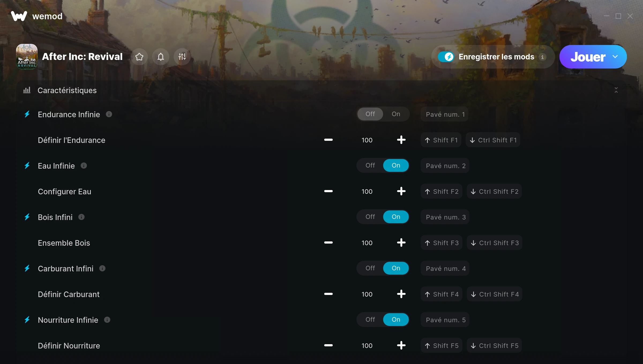Edit the Définir Nourriture value field
This screenshot has width=643, height=364.
click(367, 346)
